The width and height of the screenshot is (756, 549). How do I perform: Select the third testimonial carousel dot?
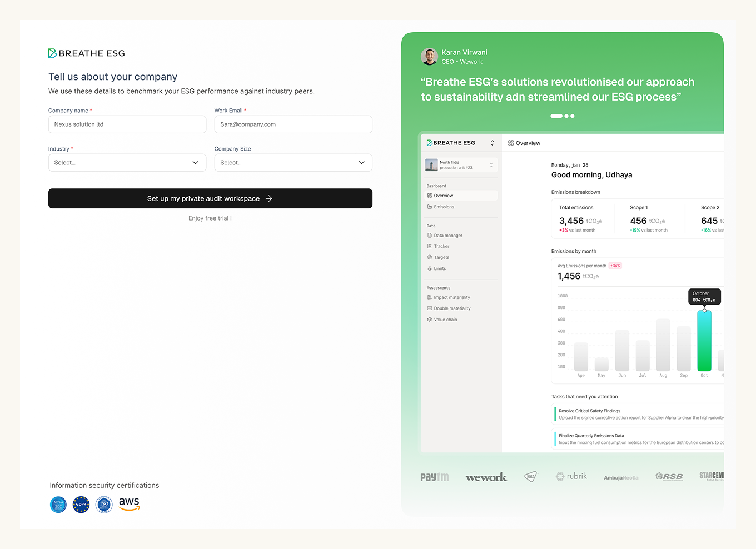coord(573,116)
